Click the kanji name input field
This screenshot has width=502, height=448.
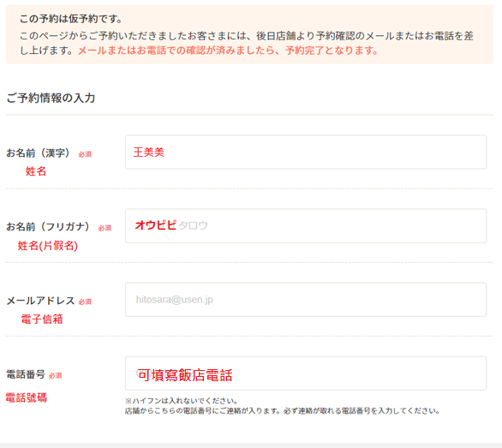coord(306,152)
